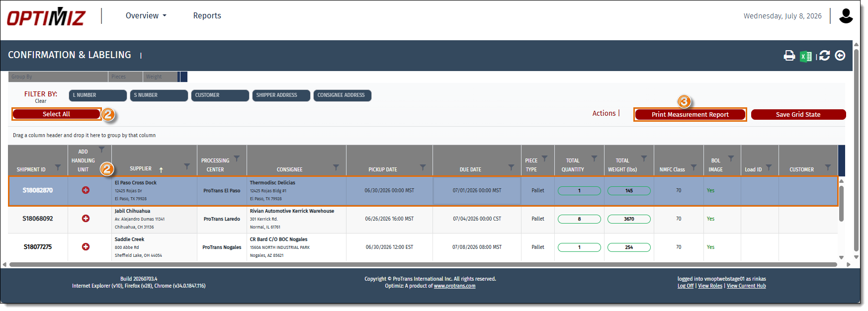Screen dimensions: 868x311
Task: Click the Save Grid State button
Action: click(798, 115)
